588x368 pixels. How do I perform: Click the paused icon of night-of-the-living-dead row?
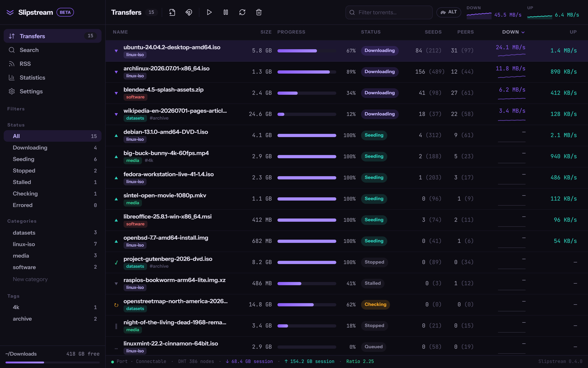pos(116,326)
